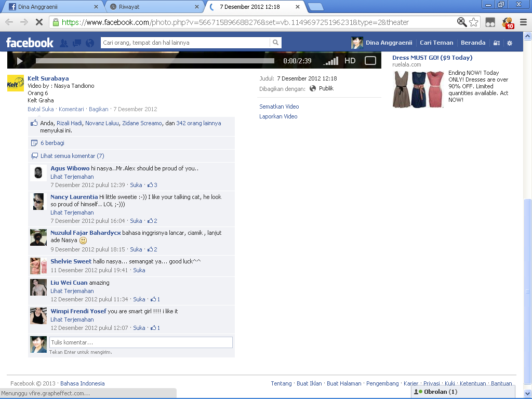Focus the Facebook search field
Image resolution: width=532 pixels, height=399 pixels.
[185, 43]
